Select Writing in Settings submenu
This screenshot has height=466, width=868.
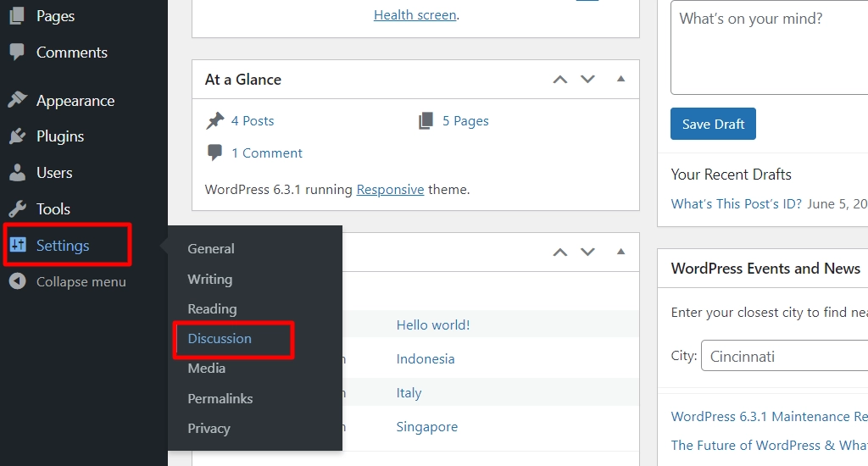click(210, 279)
